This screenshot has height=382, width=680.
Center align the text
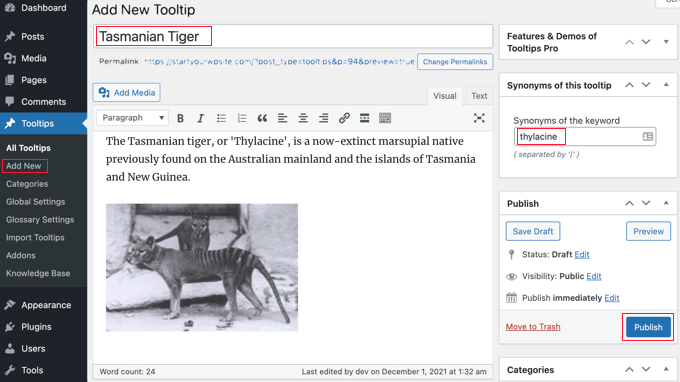pyautogui.click(x=303, y=118)
